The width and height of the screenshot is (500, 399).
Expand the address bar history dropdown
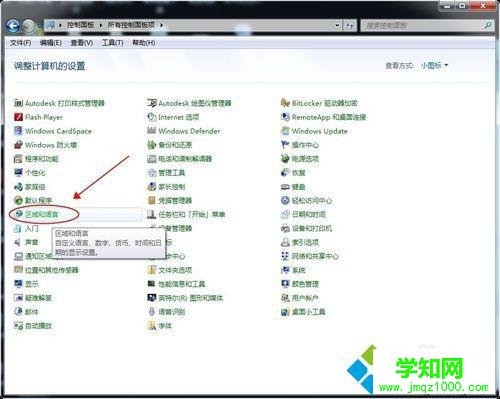point(337,25)
